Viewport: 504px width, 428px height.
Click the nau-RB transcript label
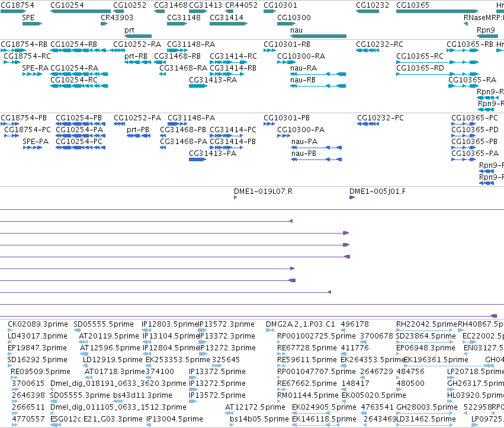click(303, 80)
